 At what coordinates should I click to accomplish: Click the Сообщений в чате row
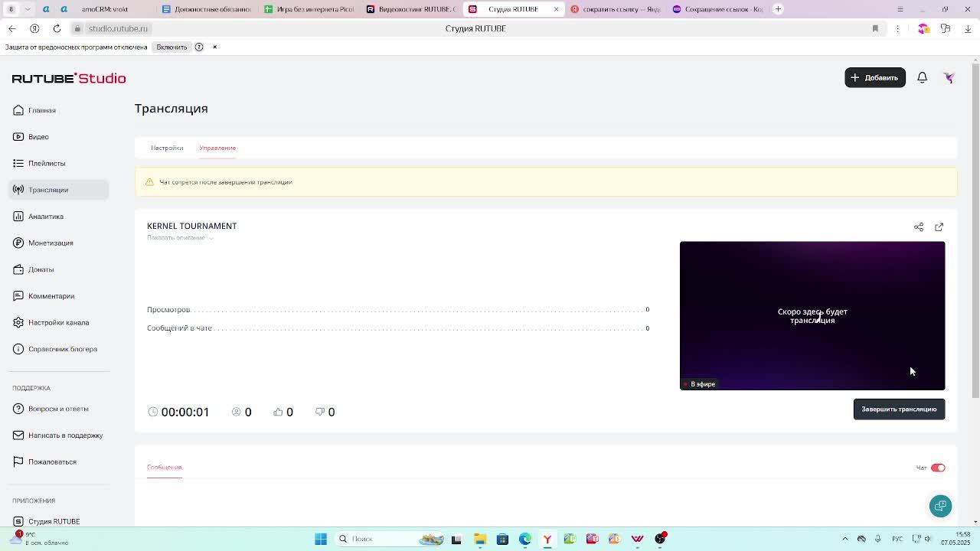(398, 328)
